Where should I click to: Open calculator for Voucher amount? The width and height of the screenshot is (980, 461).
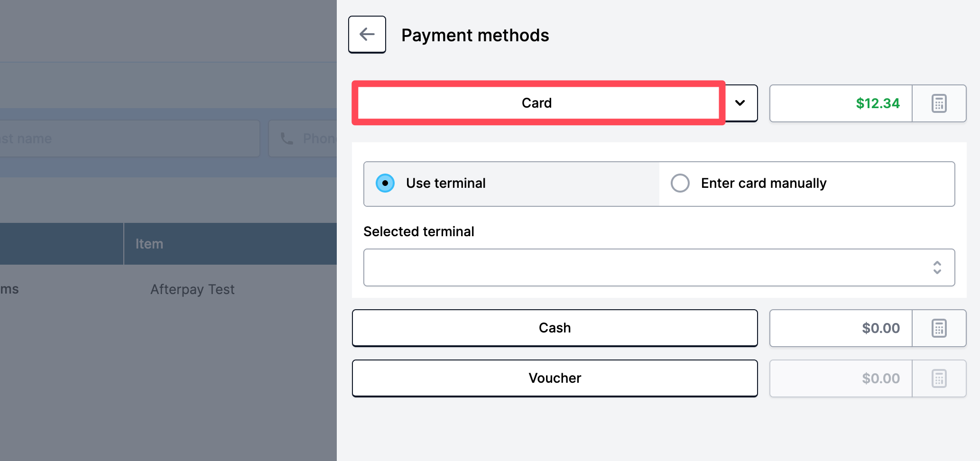click(x=939, y=378)
